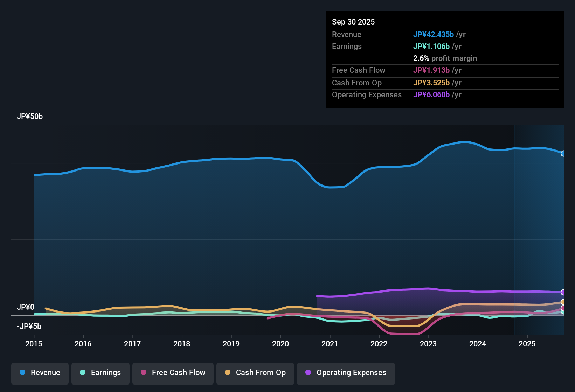Click the Revenue row label in tooltip
The width and height of the screenshot is (575, 392).
[x=347, y=35]
